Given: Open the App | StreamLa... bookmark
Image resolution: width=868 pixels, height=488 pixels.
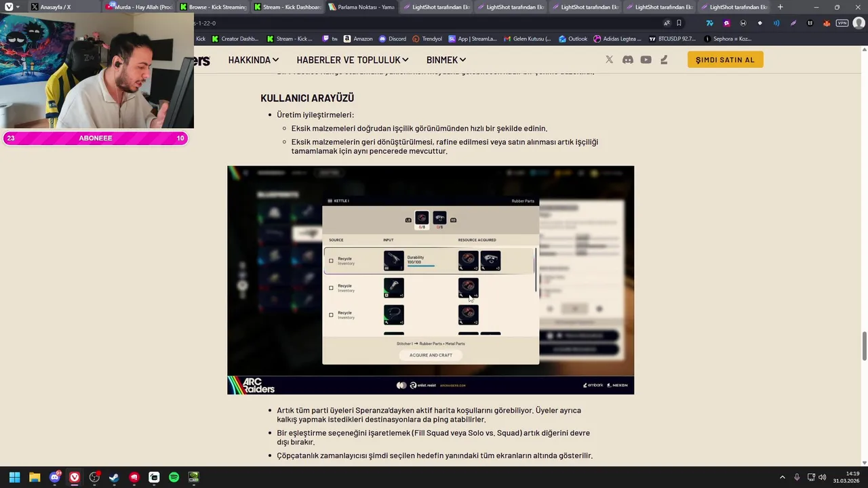Looking at the screenshot, I should pos(473,39).
